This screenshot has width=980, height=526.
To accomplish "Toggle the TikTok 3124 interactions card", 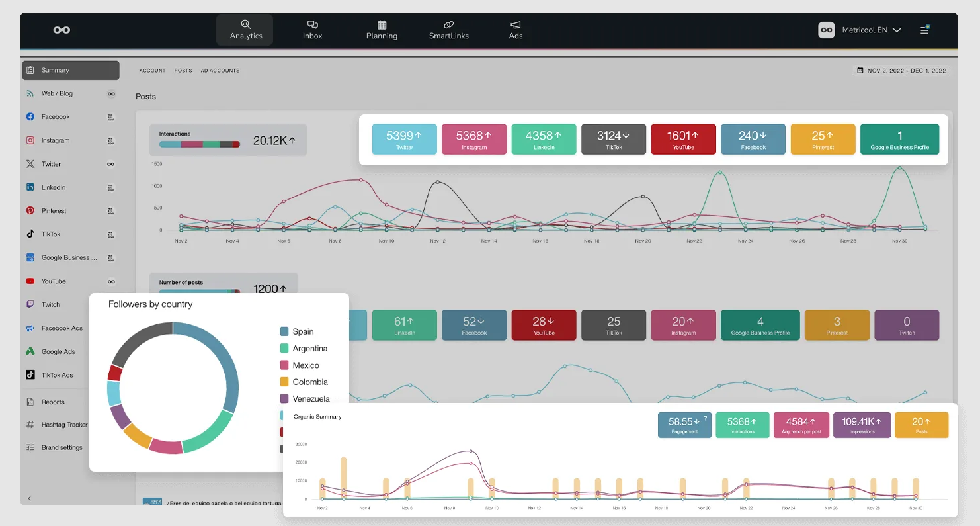I will click(x=614, y=139).
